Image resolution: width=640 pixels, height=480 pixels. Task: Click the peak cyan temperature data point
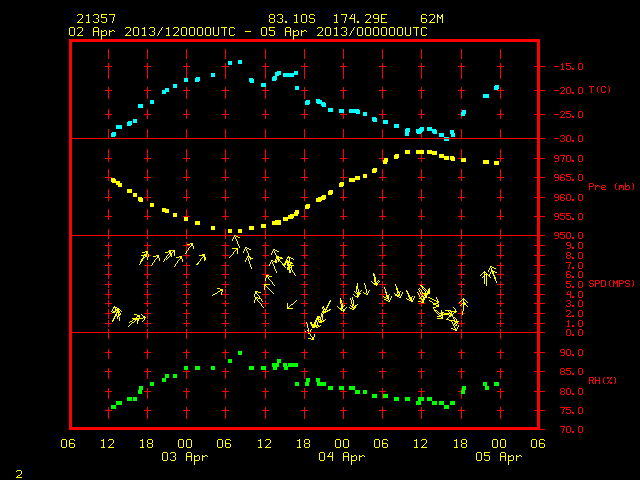tap(240, 62)
